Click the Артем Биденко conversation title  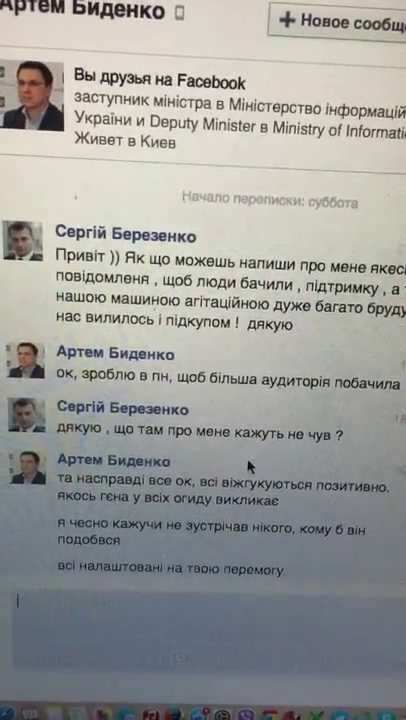click(83, 10)
